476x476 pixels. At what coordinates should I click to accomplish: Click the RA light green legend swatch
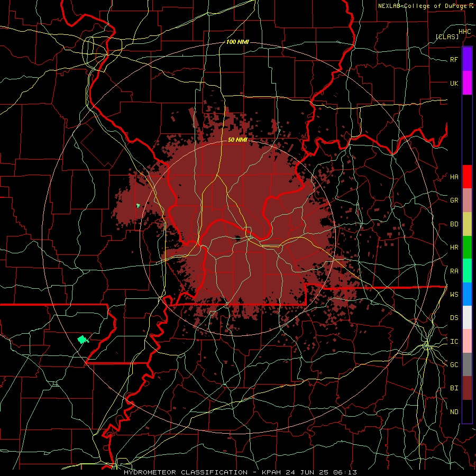pyautogui.click(x=467, y=271)
